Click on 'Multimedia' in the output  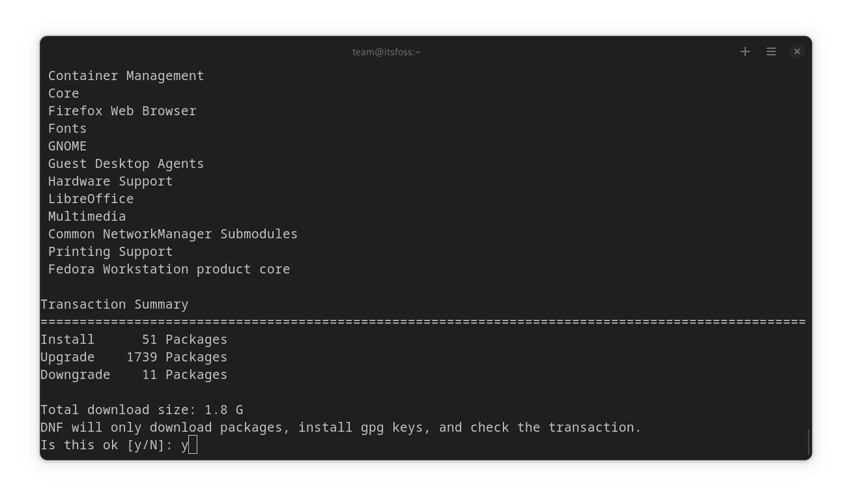87,217
